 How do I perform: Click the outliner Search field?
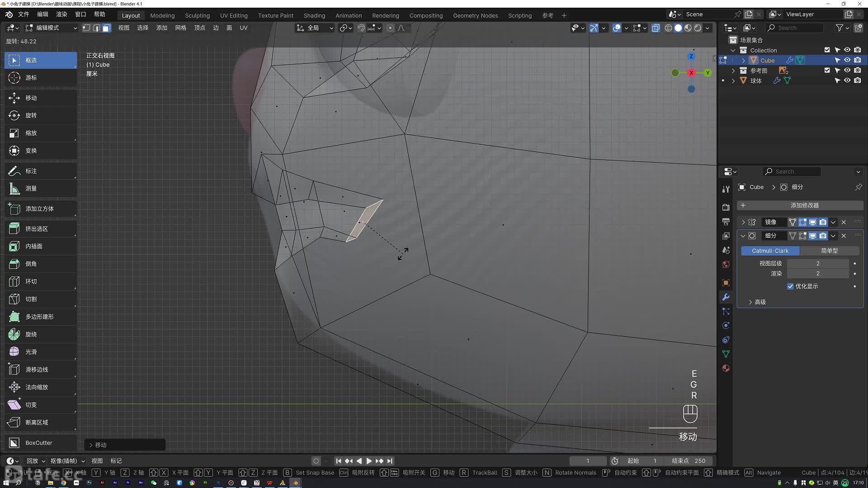[x=796, y=28]
